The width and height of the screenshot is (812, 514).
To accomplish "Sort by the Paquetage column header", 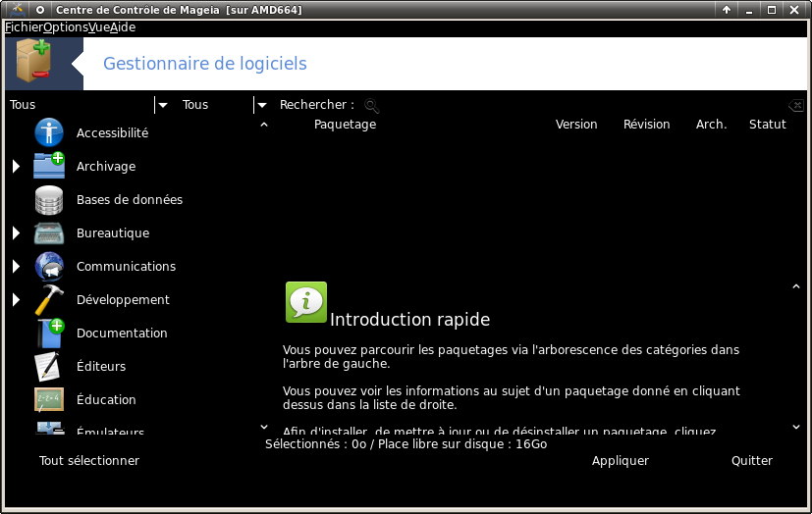I will click(345, 125).
